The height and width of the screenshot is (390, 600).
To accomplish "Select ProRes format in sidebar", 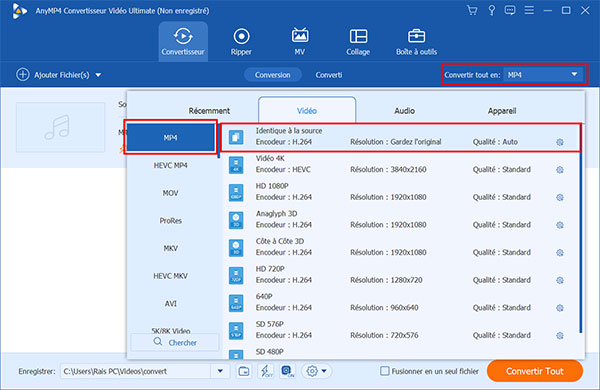I will [170, 220].
